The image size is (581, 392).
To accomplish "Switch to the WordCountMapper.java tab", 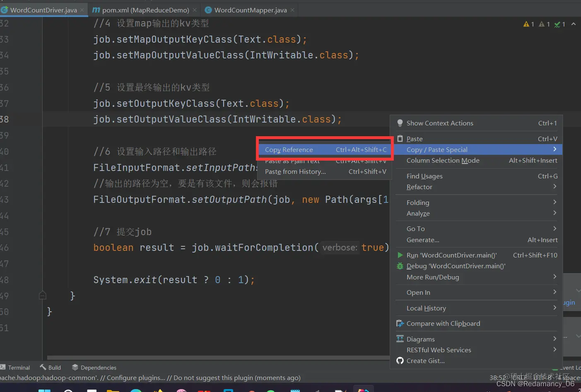I will point(250,10).
